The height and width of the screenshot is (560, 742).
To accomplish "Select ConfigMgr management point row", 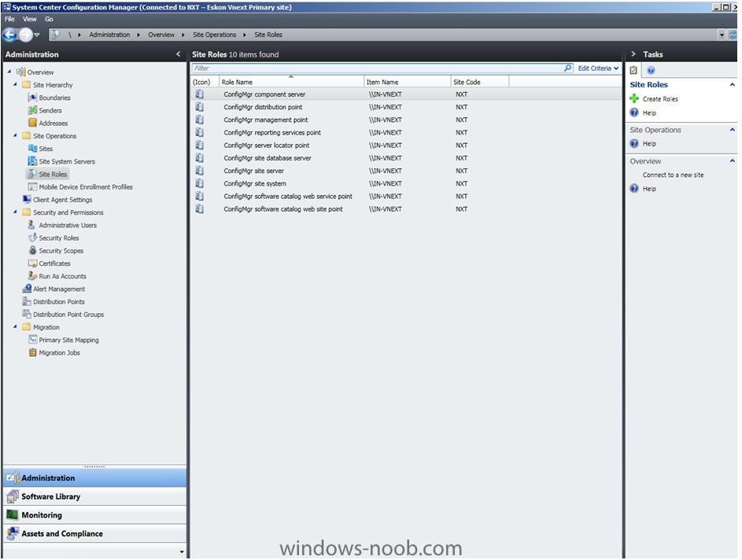I will pyautogui.click(x=406, y=120).
